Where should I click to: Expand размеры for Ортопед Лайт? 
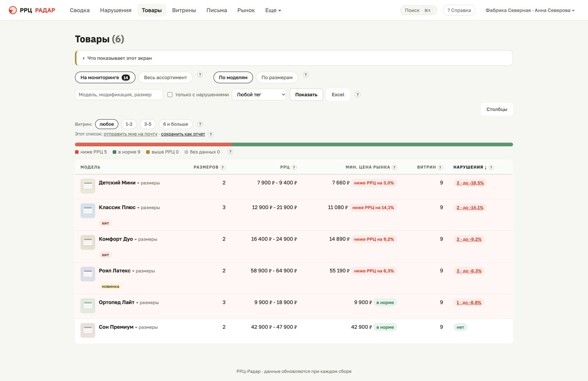(x=147, y=302)
